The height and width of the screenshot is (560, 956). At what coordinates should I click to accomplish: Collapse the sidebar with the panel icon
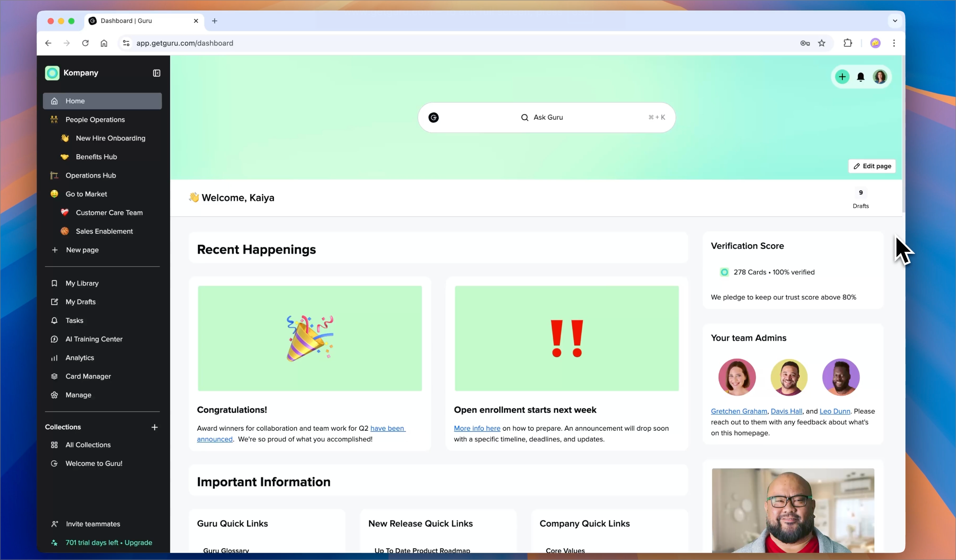click(x=156, y=73)
